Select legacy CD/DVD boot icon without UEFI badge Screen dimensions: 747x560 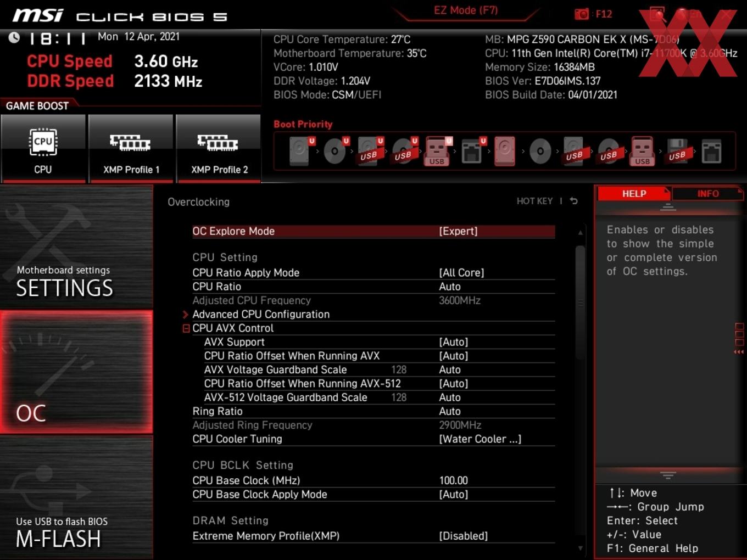click(x=540, y=151)
